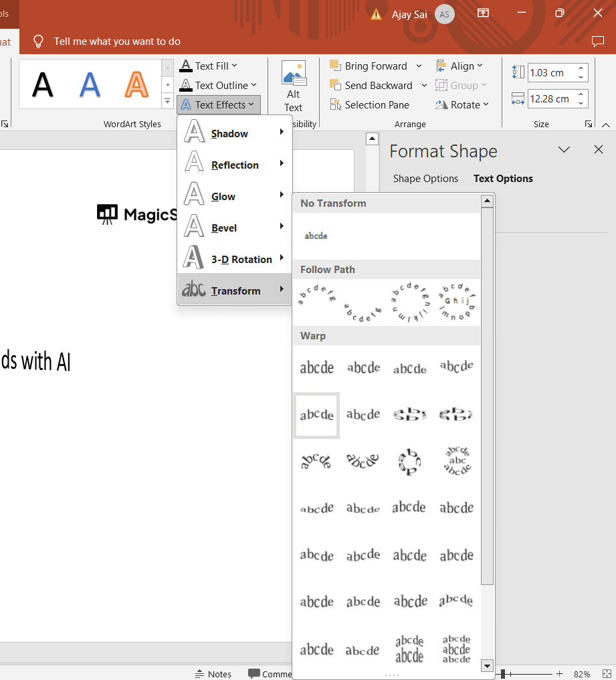Image resolution: width=616 pixels, height=680 pixels.
Task: Click the Alt Text icon
Action: click(293, 74)
